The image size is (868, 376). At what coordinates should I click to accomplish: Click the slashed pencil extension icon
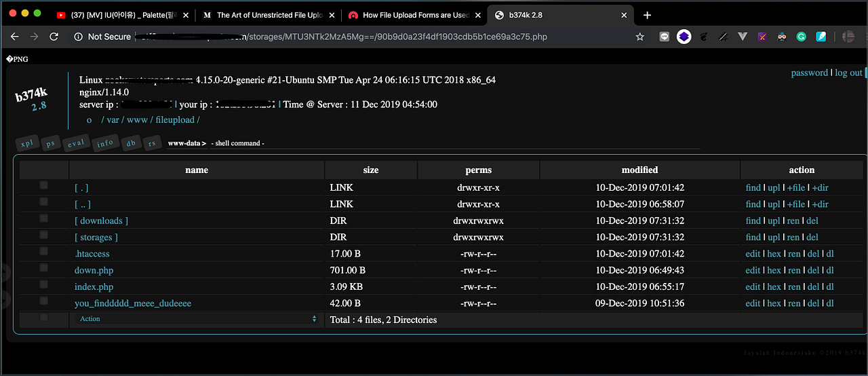[x=724, y=37]
